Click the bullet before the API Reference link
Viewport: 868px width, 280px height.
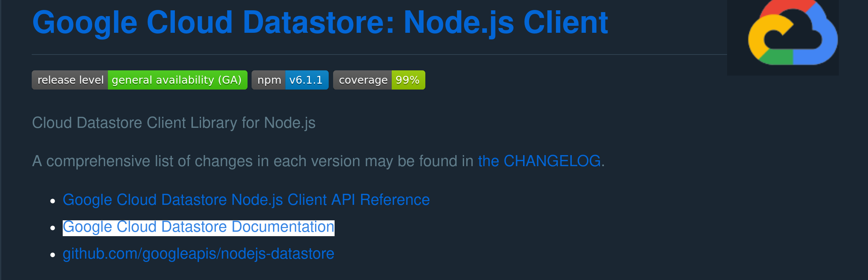point(53,201)
